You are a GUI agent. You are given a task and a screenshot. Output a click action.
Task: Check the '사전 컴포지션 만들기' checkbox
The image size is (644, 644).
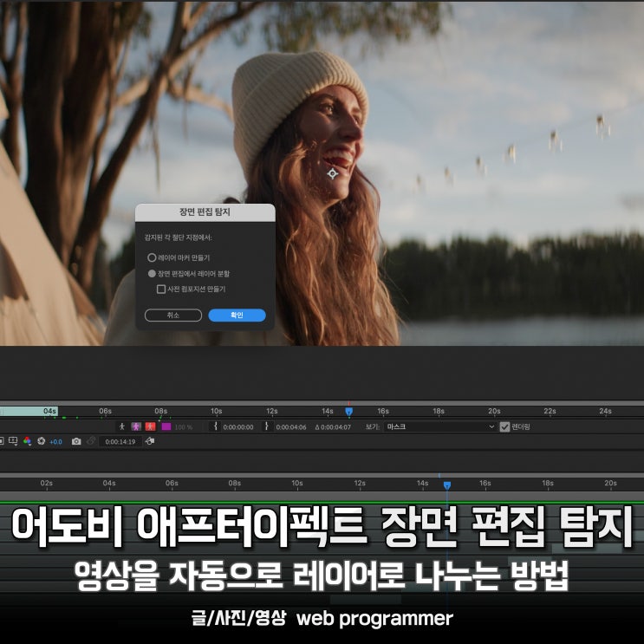pos(161,289)
